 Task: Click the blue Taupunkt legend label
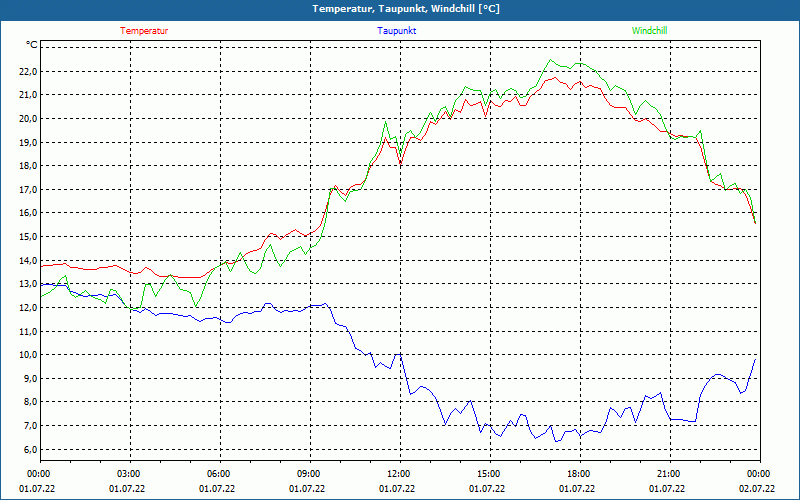(x=396, y=31)
